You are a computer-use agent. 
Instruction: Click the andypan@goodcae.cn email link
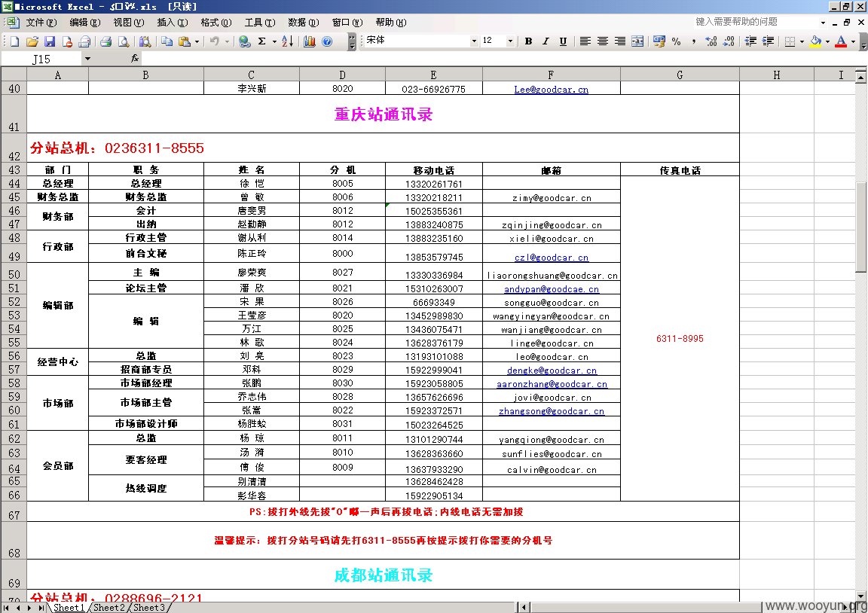click(x=551, y=288)
